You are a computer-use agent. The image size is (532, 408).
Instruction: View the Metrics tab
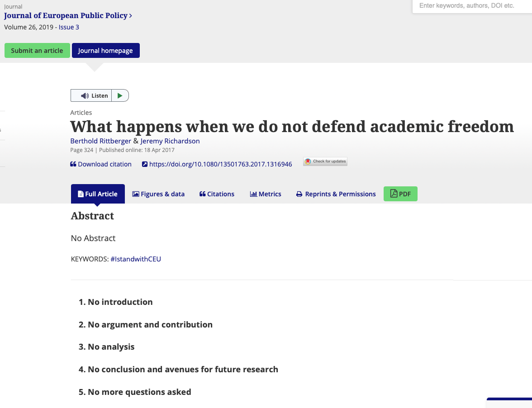click(266, 194)
